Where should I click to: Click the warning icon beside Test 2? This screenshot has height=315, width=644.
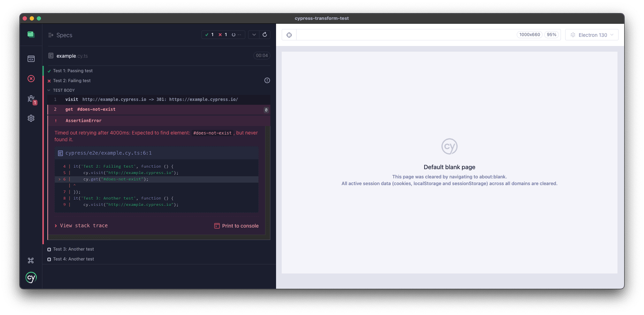point(267,80)
